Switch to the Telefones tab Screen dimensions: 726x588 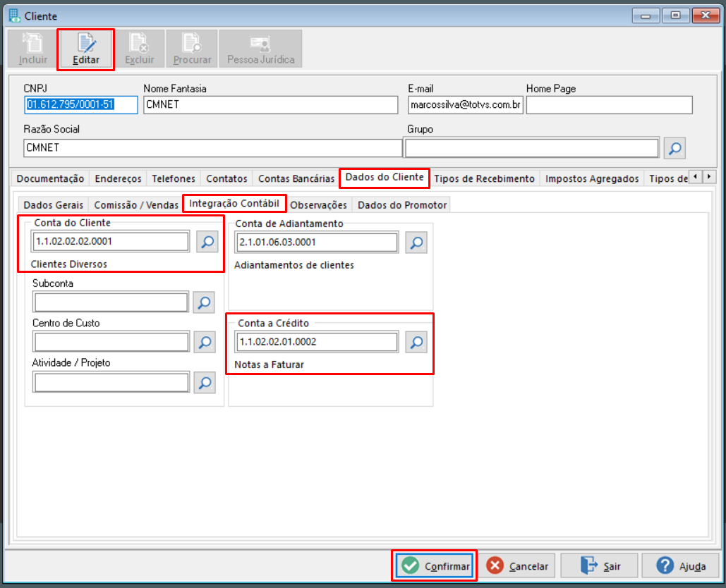(x=174, y=178)
